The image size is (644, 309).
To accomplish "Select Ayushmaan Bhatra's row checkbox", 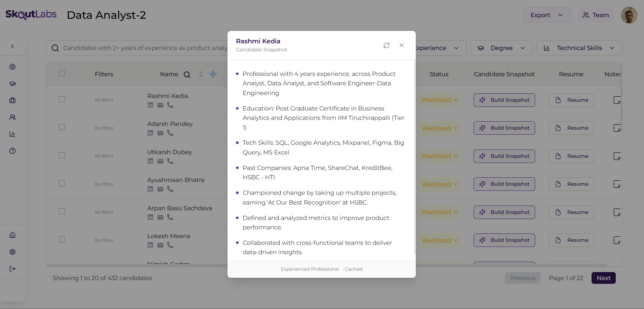I will pyautogui.click(x=62, y=183).
